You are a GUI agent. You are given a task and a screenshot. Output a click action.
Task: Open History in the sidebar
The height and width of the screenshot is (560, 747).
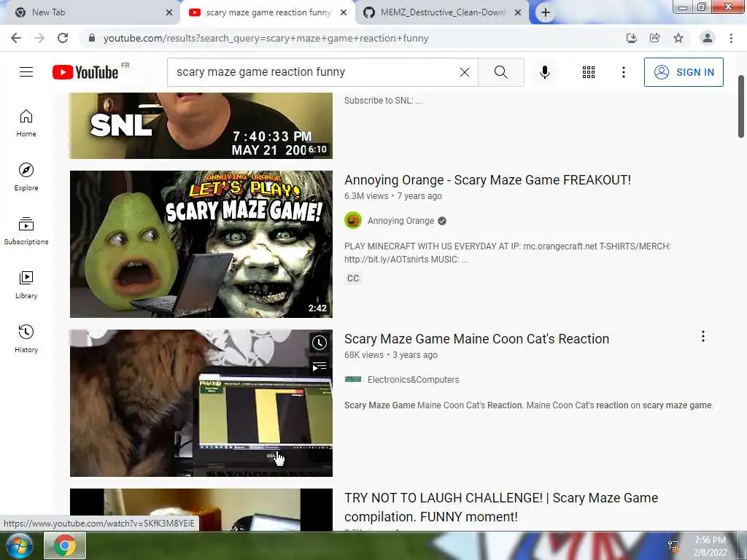[26, 338]
